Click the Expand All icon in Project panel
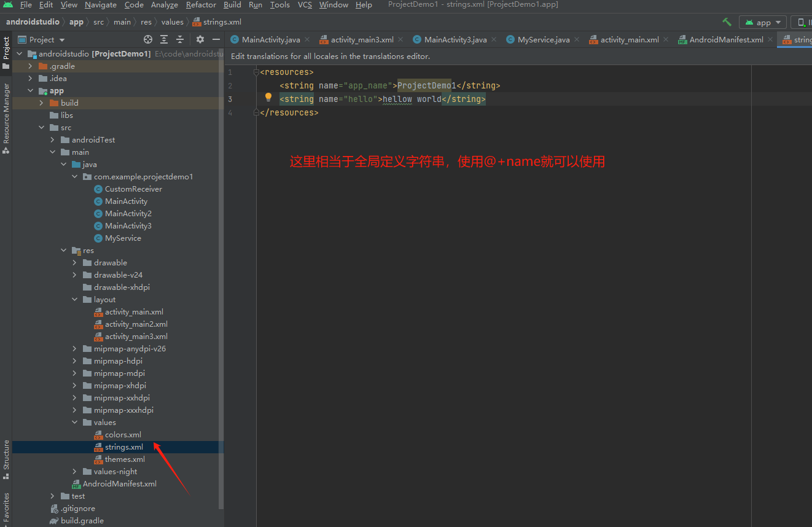This screenshot has height=527, width=812. [164, 39]
